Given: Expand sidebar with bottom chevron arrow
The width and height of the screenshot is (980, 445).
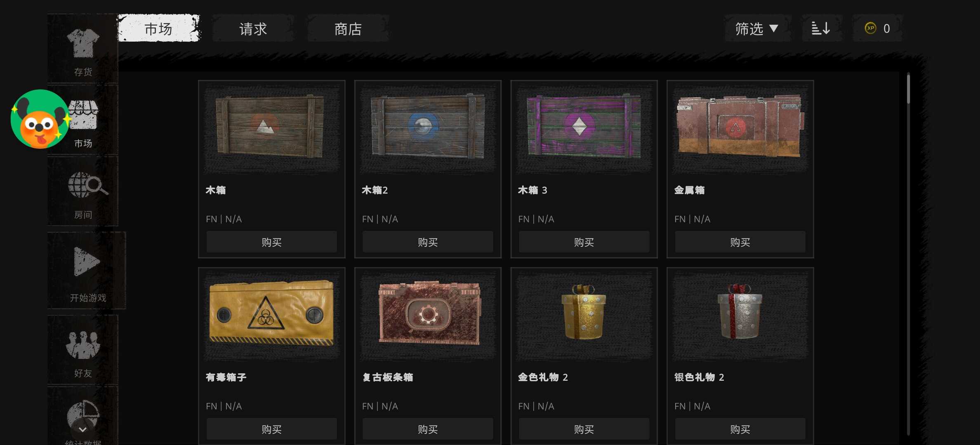Looking at the screenshot, I should pyautogui.click(x=82, y=430).
